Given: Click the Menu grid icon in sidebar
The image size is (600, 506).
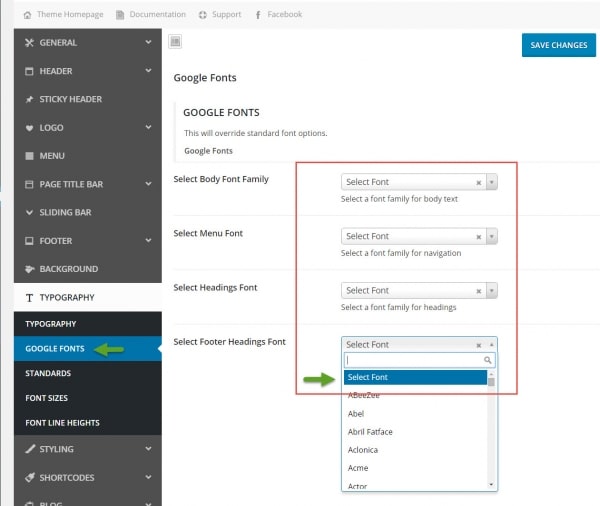Looking at the screenshot, I should tap(29, 156).
